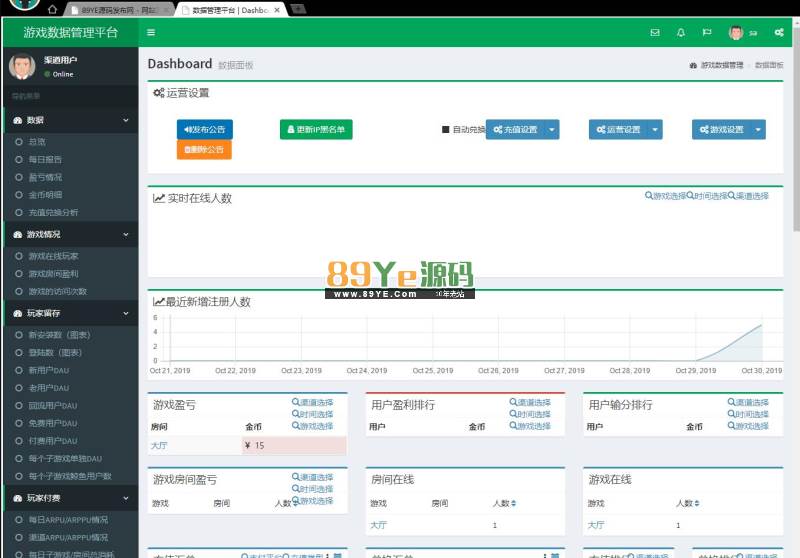The image size is (800, 558).
Task: Click the 游戏情况 dashboard icon in sidebar
Action: click(18, 235)
